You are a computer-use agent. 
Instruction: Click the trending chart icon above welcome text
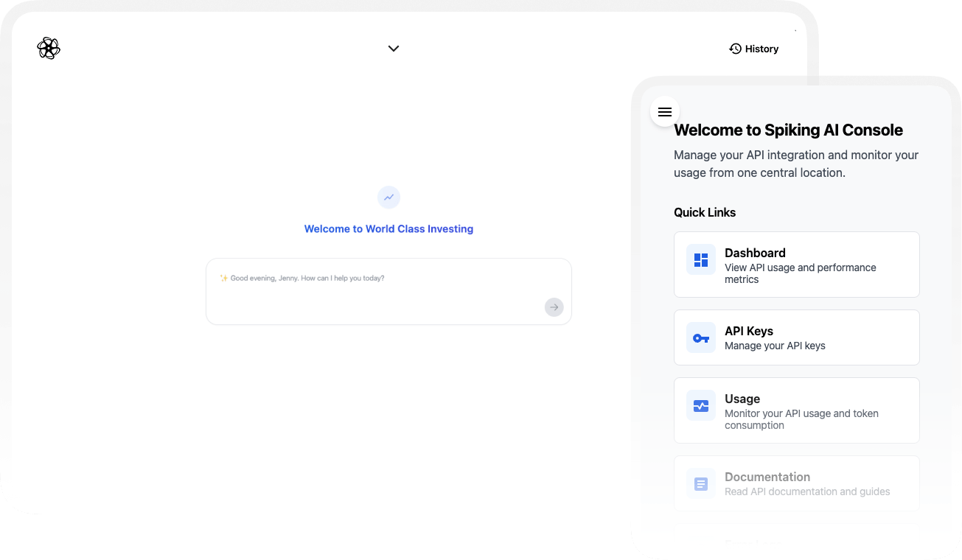(x=388, y=197)
